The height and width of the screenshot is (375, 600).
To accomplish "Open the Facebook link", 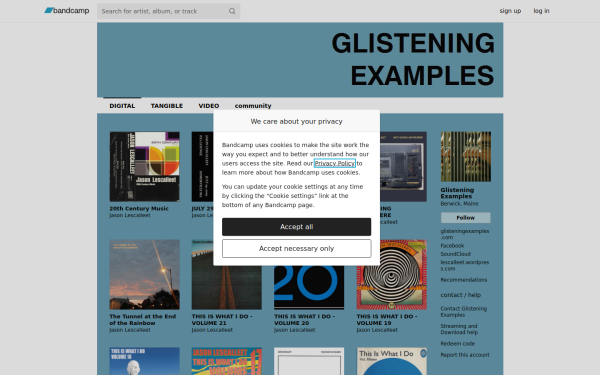I will (x=452, y=246).
